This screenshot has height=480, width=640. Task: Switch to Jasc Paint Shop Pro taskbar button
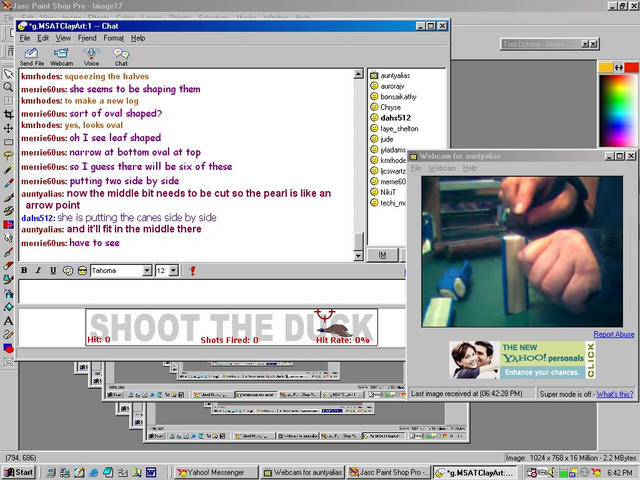tap(389, 472)
